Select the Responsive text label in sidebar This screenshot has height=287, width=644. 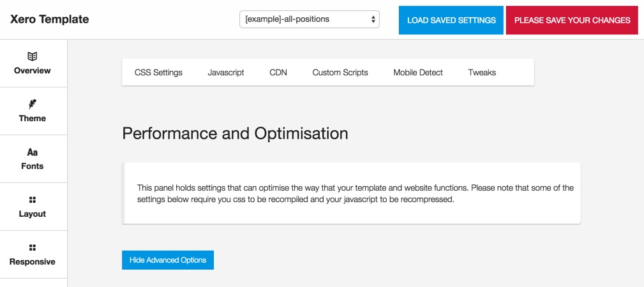pos(33,262)
